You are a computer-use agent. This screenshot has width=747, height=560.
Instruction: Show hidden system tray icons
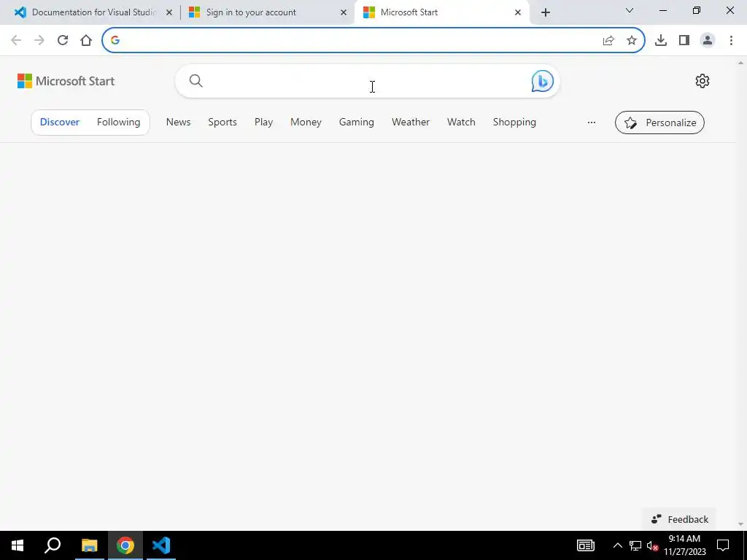[x=617, y=545]
